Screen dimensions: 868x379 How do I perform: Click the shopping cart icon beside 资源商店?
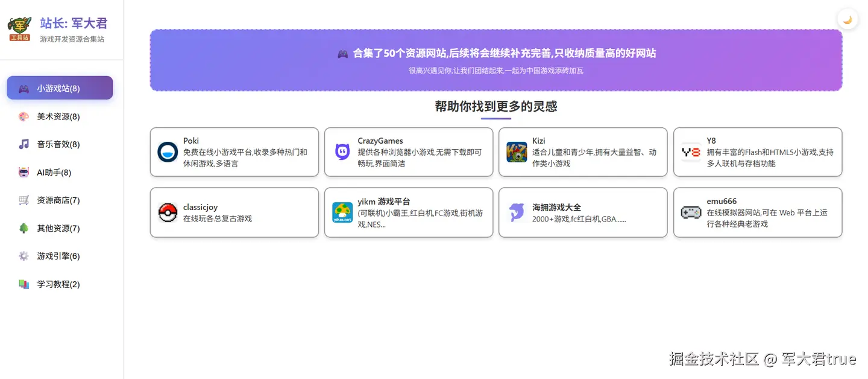[x=24, y=200]
